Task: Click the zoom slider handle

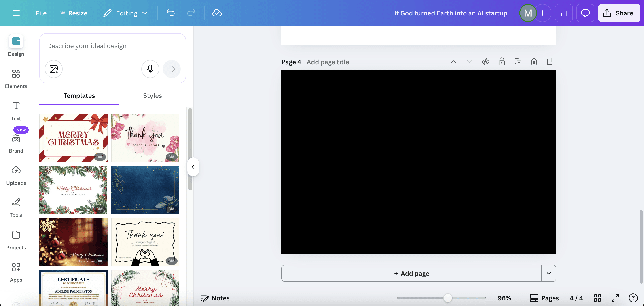Action: tap(447, 298)
